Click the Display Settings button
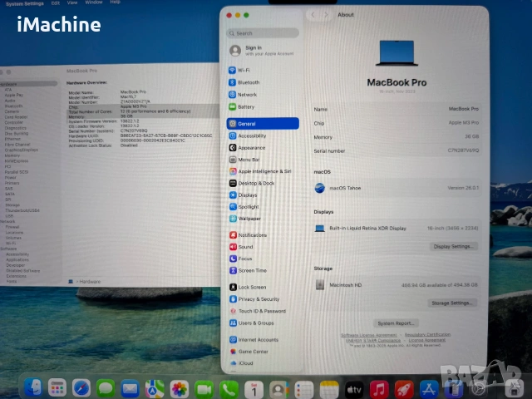Screen dimensions: 532x399 tap(453, 246)
